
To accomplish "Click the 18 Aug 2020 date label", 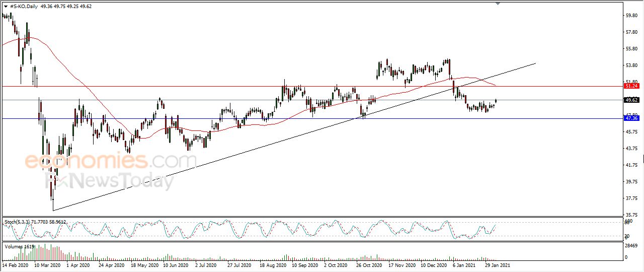I will [273, 264].
